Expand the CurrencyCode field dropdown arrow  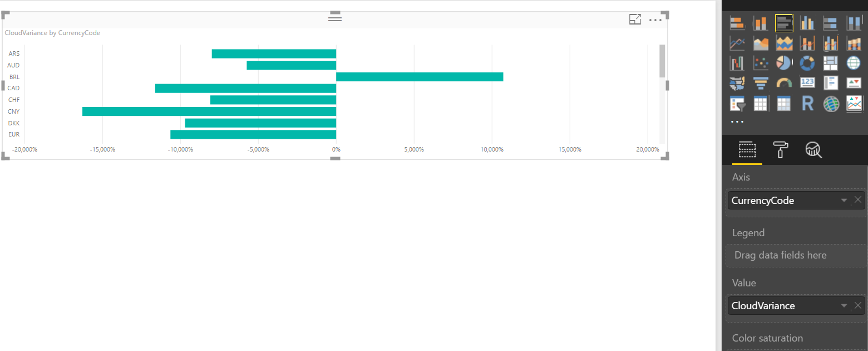[844, 200]
